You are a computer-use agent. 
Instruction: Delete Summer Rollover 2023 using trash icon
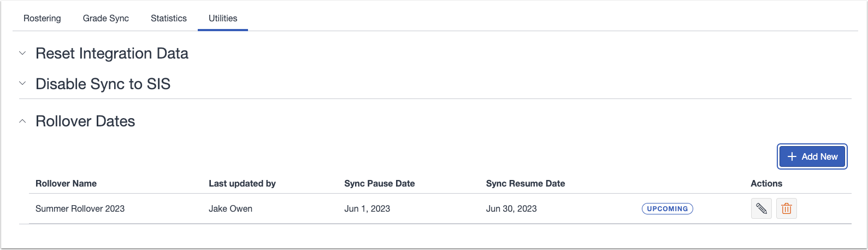pyautogui.click(x=786, y=208)
